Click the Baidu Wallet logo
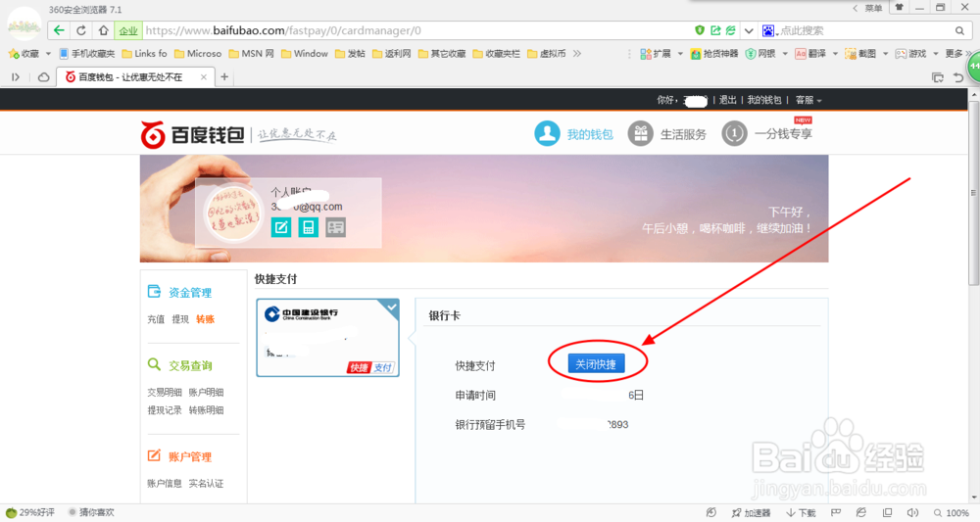980x522 pixels. coord(192,134)
